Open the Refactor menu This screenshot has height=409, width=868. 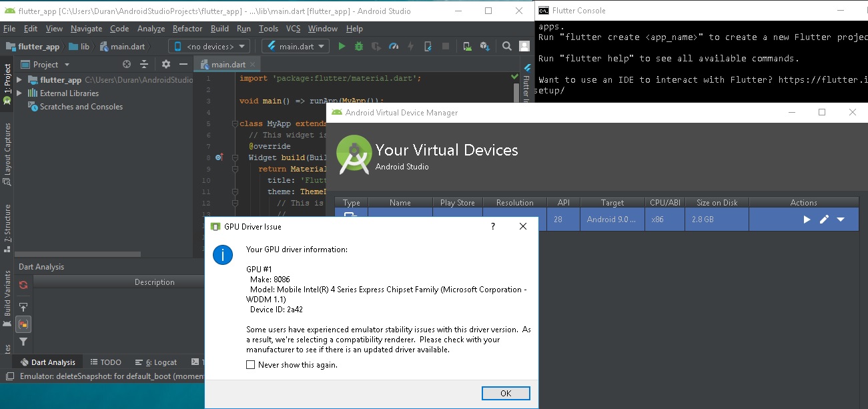187,29
